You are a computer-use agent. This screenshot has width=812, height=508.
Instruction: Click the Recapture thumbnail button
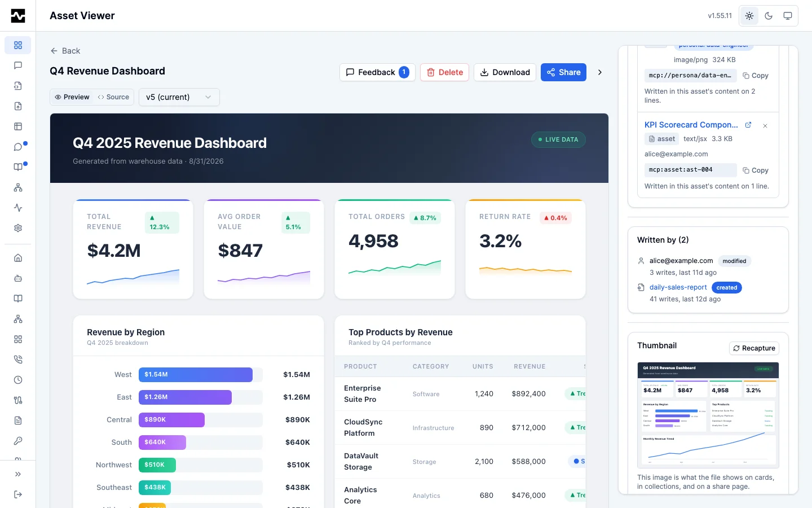(x=754, y=348)
